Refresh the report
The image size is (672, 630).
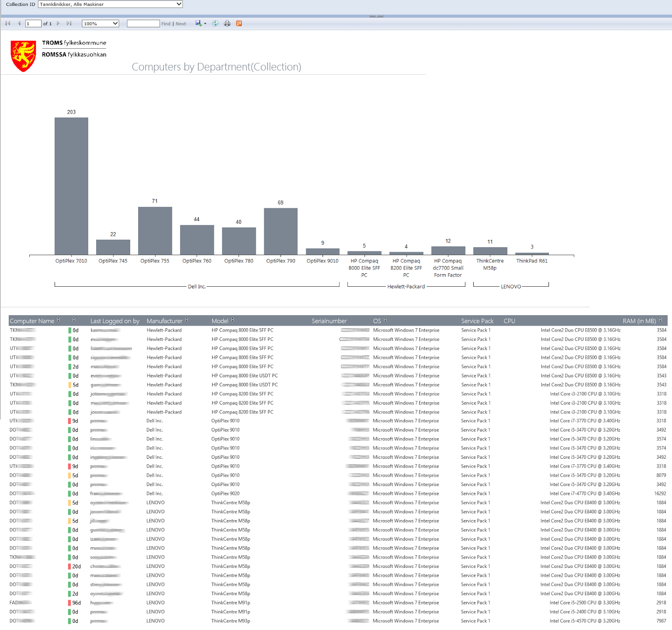215,24
